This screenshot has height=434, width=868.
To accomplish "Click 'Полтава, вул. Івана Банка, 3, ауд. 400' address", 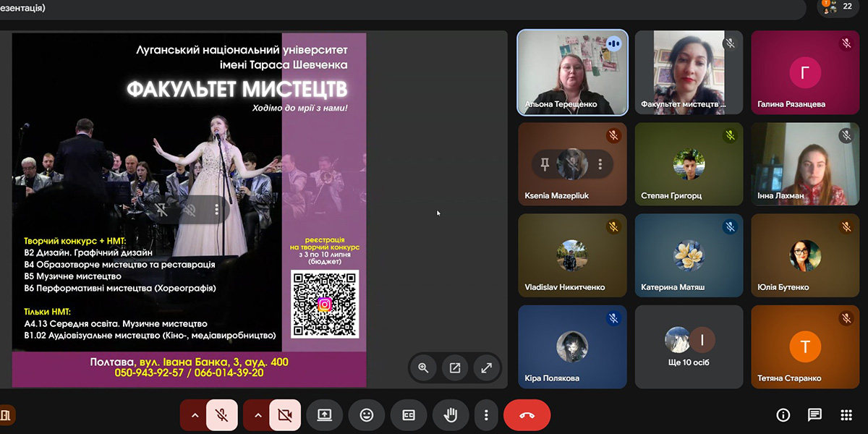I will [x=189, y=362].
